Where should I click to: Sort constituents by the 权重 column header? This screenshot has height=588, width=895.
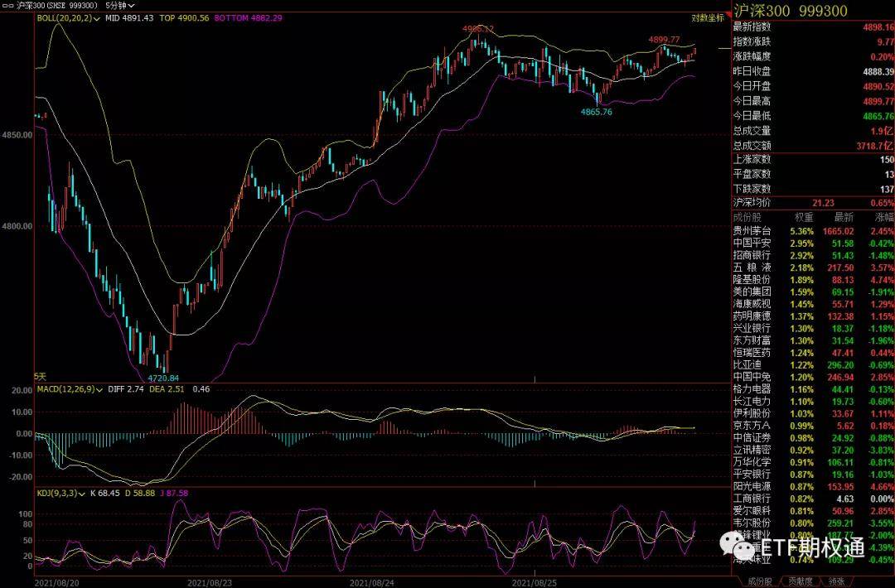pos(794,216)
